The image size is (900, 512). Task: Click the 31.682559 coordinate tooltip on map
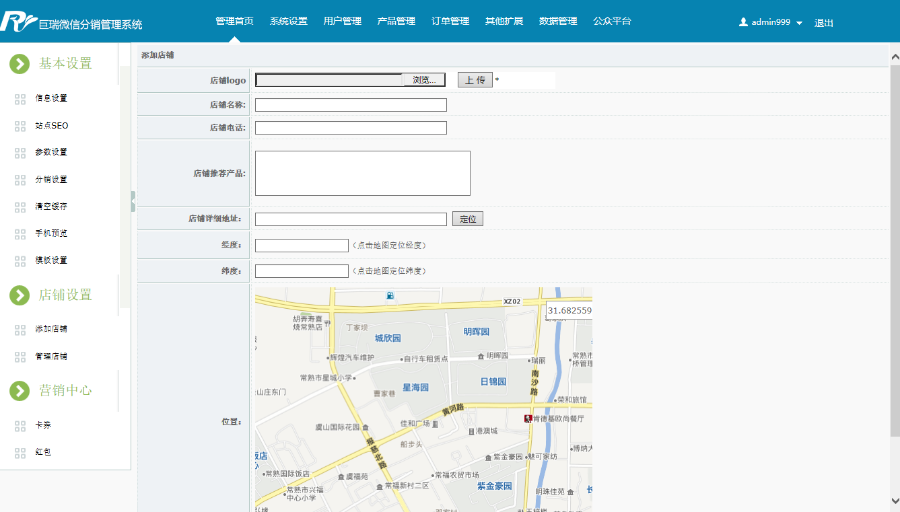[x=569, y=311]
